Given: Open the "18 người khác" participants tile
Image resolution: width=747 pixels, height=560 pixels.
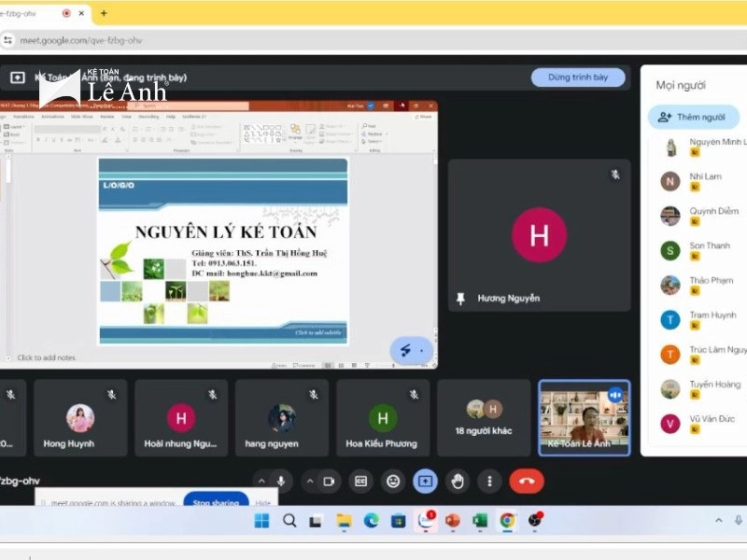Looking at the screenshot, I should [x=484, y=417].
